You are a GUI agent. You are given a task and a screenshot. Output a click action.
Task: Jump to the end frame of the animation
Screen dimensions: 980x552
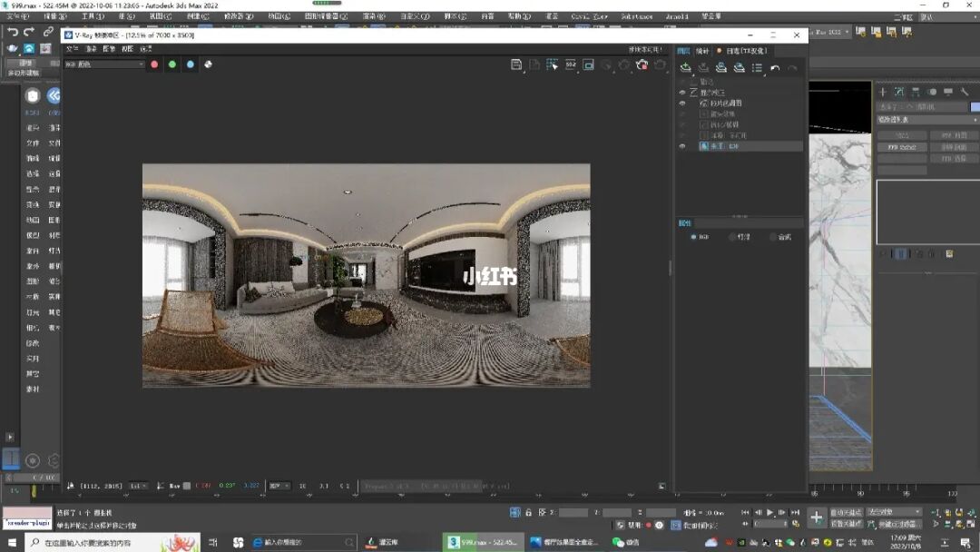click(x=795, y=513)
